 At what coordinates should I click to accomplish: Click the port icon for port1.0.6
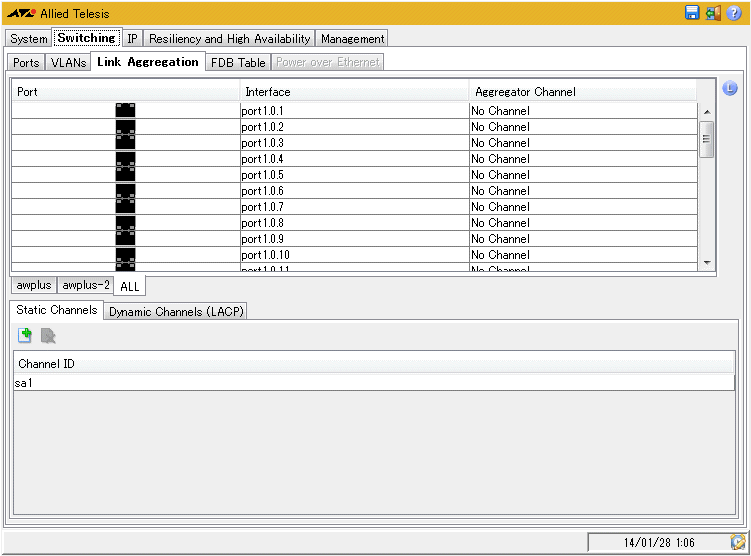pos(125,191)
